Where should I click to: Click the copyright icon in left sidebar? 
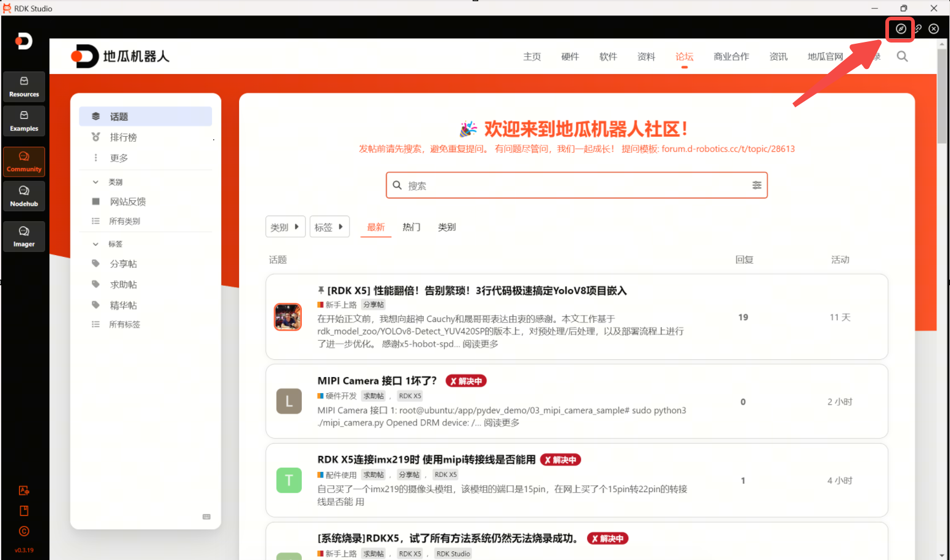point(24,531)
